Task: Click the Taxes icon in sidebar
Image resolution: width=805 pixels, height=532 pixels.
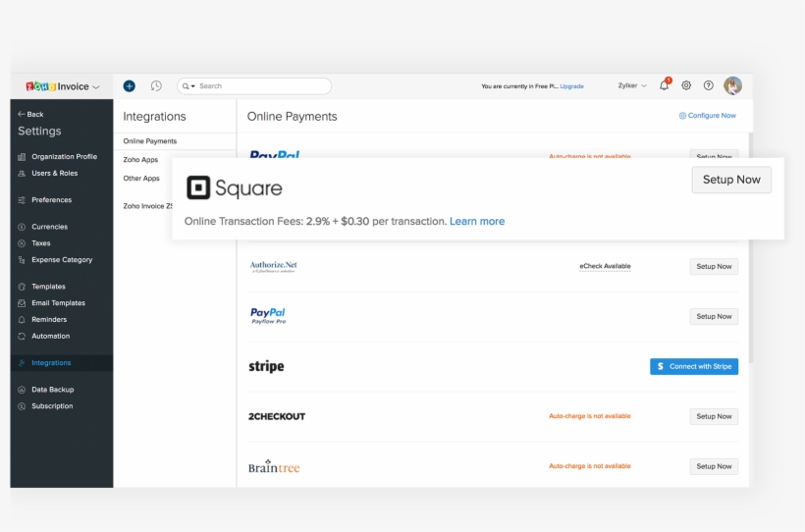Action: tap(22, 242)
